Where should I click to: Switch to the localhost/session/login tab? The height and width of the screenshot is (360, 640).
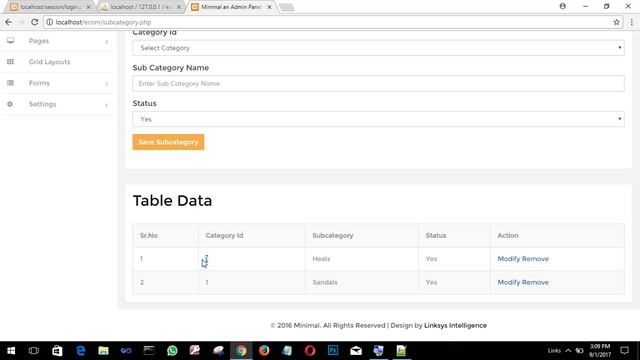(x=50, y=7)
